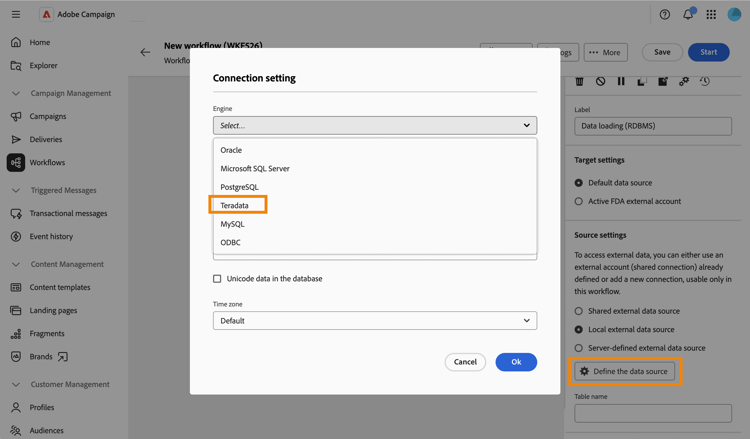Click the edit note pencil icon

tap(663, 81)
